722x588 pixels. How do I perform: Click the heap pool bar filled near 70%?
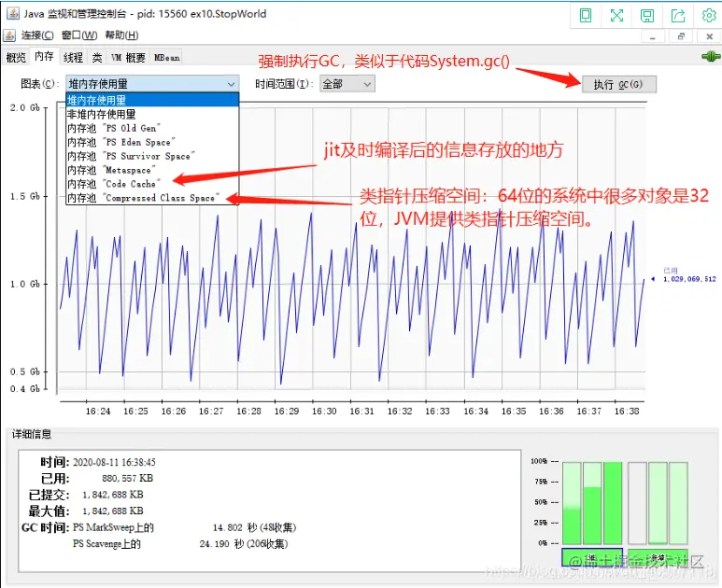pos(592,503)
